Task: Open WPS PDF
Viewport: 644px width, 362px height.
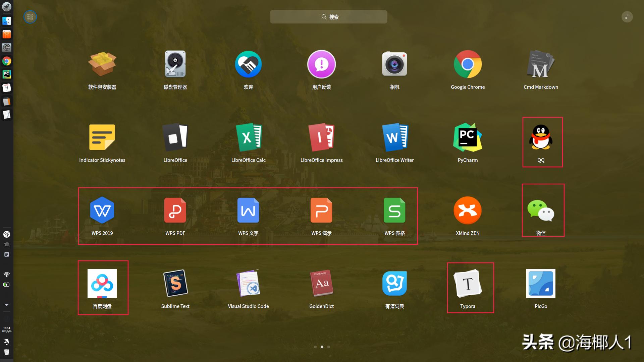Action: click(175, 210)
